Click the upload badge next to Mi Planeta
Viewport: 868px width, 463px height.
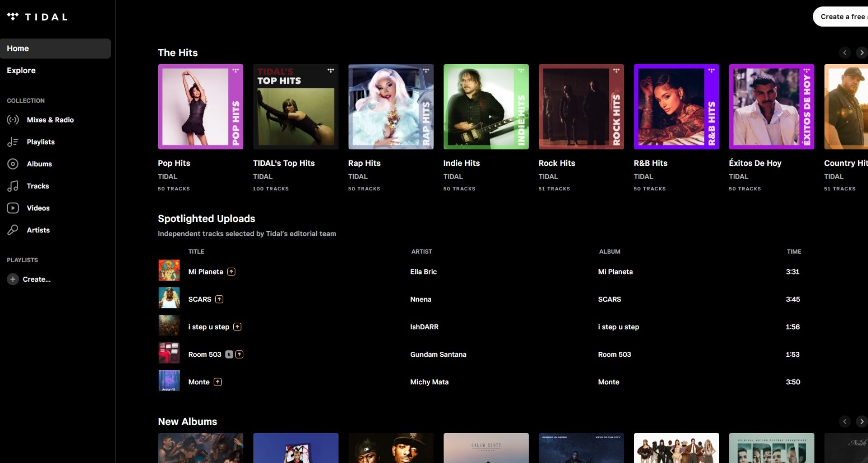click(x=231, y=272)
